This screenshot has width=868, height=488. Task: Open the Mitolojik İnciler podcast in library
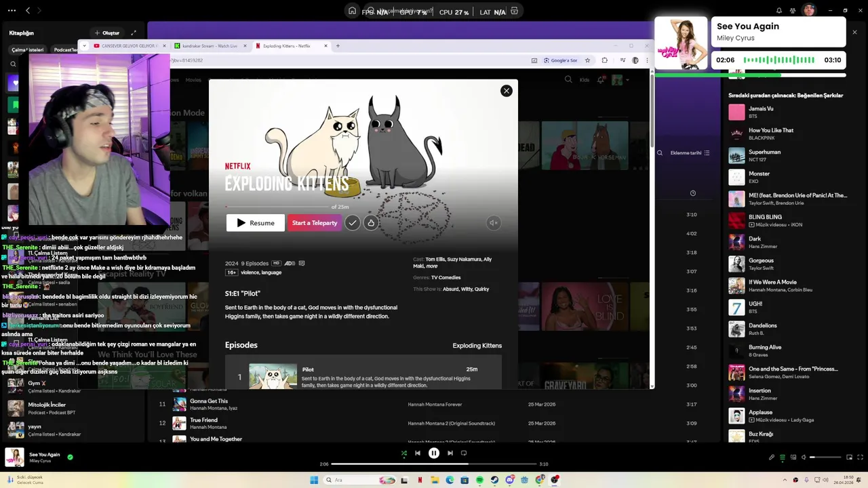(x=75, y=408)
